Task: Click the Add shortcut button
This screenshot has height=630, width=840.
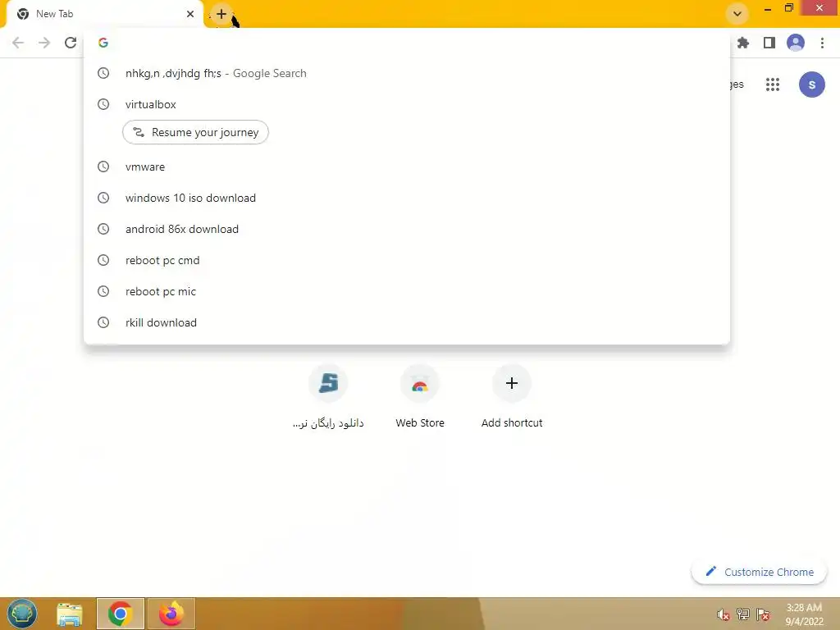Action: 512,398
